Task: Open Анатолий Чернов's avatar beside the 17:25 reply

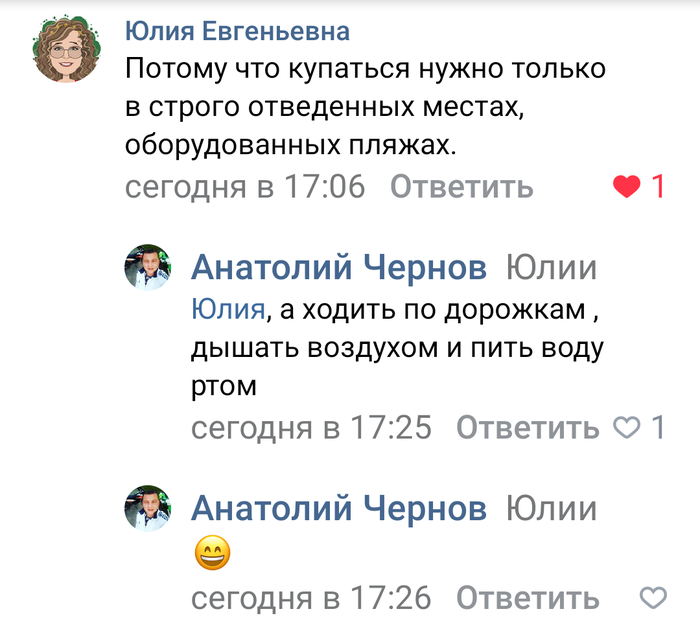Action: pyautogui.click(x=148, y=268)
